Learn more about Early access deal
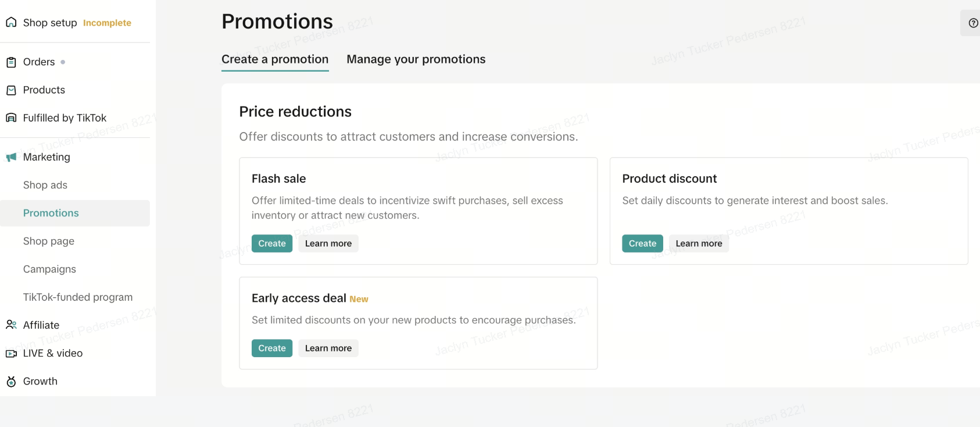This screenshot has height=427, width=980. coord(328,348)
